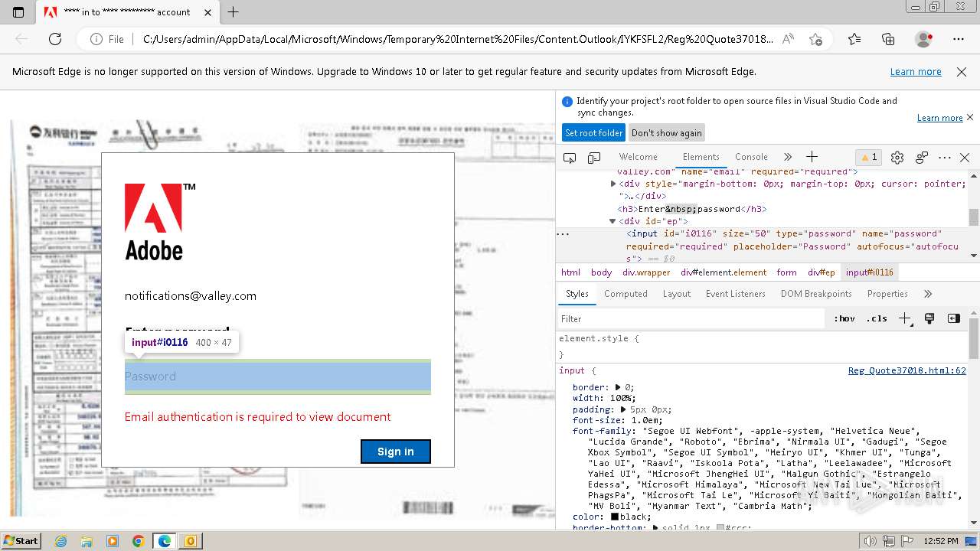The height and width of the screenshot is (551, 980).
Task: Click the browser Back arrow
Action: point(21,39)
